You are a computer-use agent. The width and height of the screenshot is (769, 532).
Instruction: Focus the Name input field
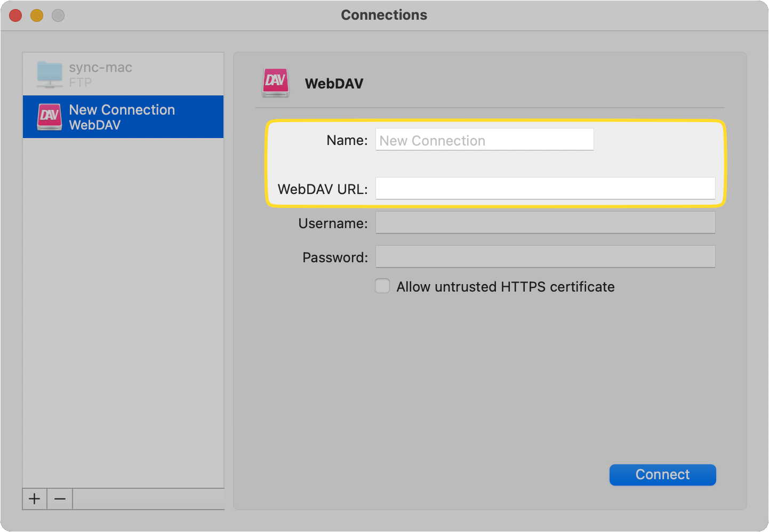[484, 139]
